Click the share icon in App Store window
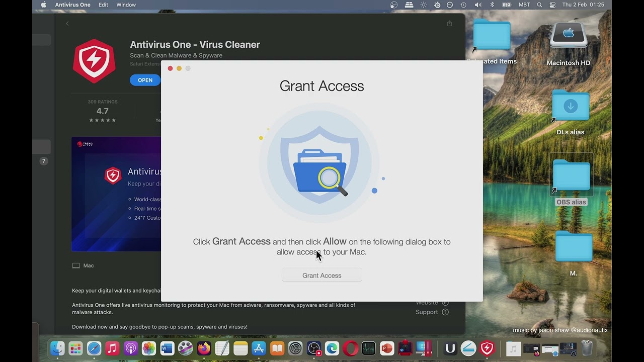Image resolution: width=644 pixels, height=362 pixels. 449,23
